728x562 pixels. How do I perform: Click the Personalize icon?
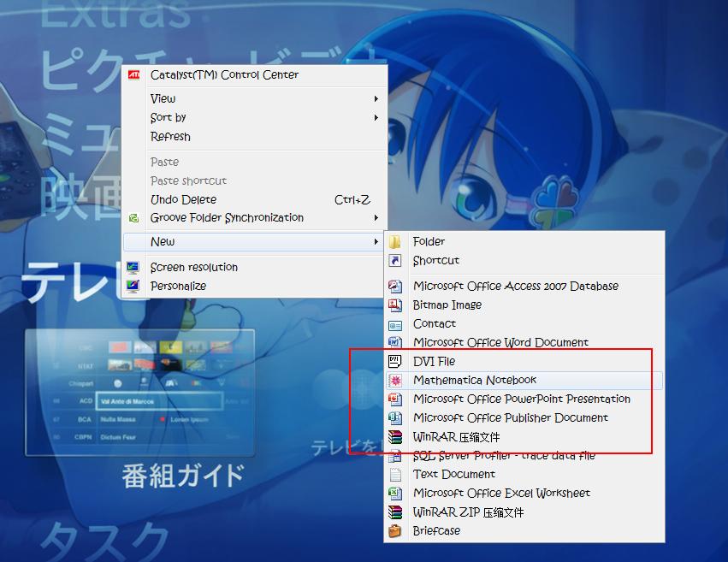pyautogui.click(x=133, y=286)
